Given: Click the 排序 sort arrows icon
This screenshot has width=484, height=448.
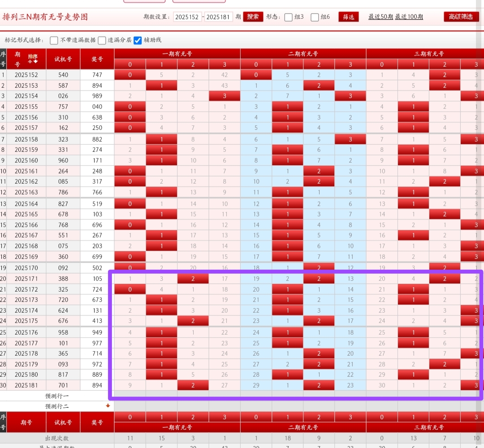Looking at the screenshot, I should pos(33,59).
